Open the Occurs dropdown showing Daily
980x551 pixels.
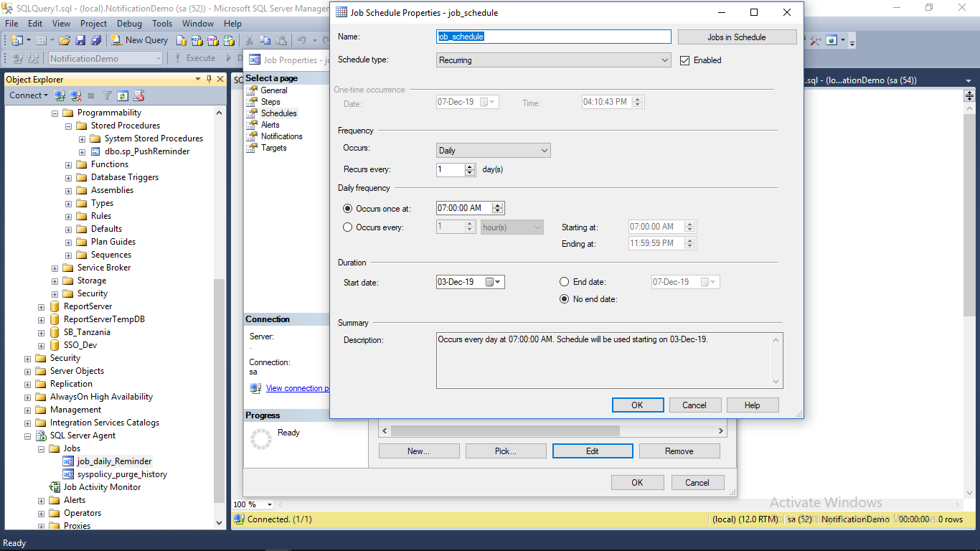coord(493,151)
